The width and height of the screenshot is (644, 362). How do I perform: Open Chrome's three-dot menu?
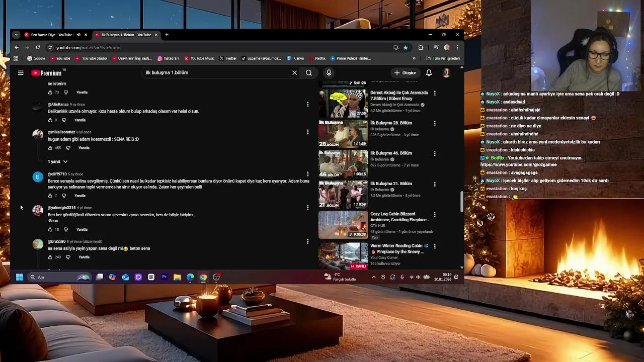(457, 47)
